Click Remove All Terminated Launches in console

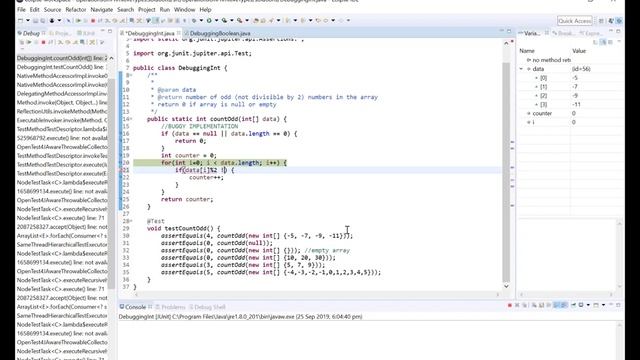click(x=525, y=305)
